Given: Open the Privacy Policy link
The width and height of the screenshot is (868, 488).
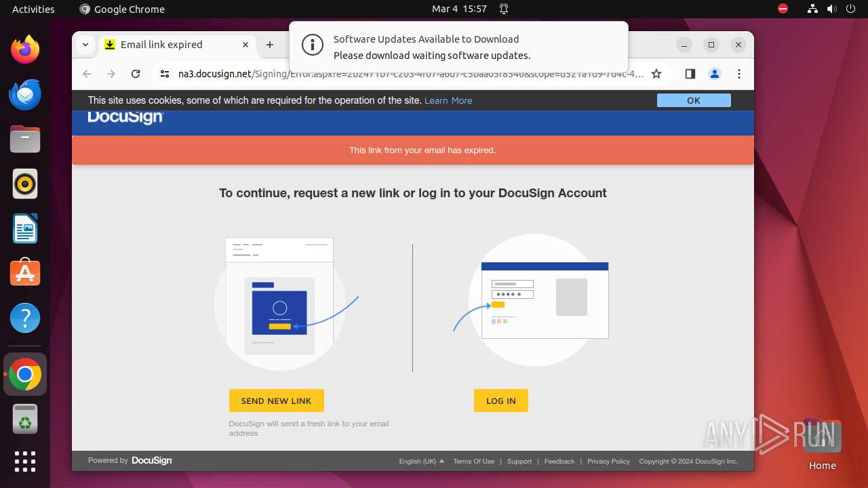Looking at the screenshot, I should (x=609, y=461).
